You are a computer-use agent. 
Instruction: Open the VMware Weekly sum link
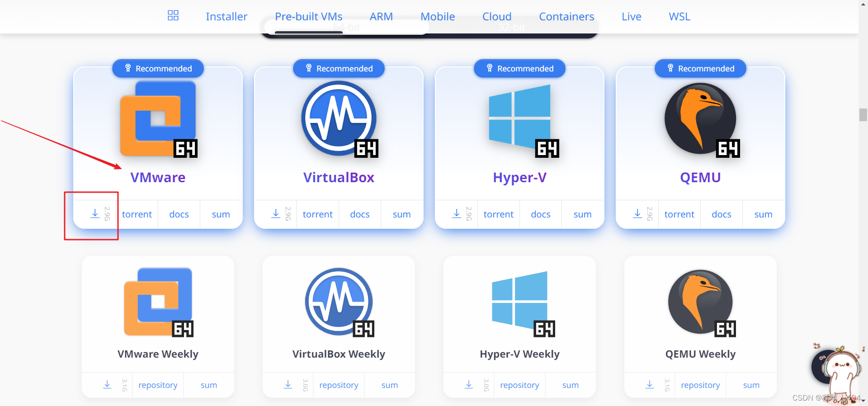click(x=209, y=385)
